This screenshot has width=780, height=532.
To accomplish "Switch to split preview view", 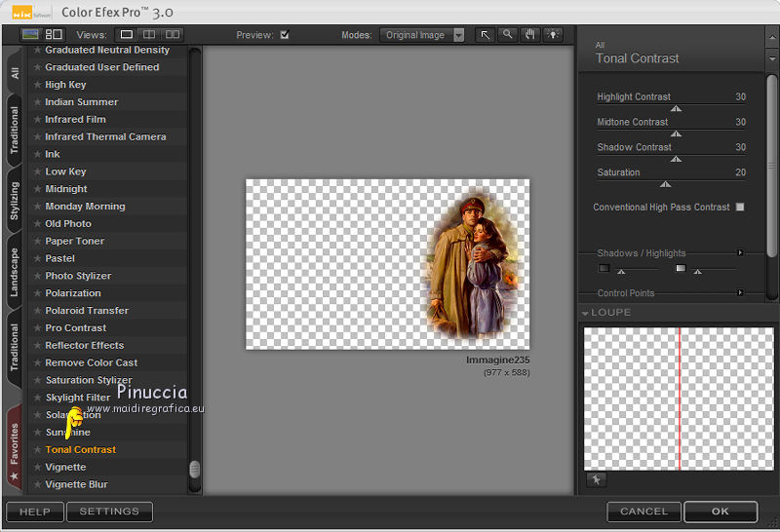I will click(x=149, y=35).
